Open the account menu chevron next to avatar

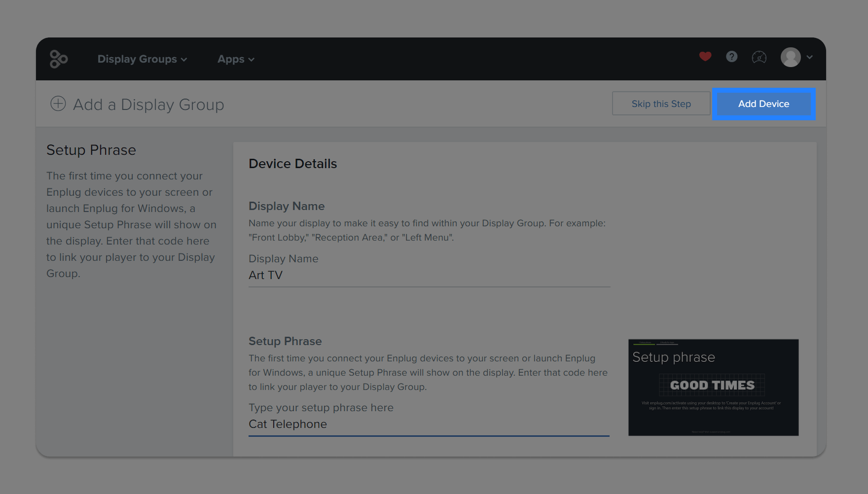click(x=810, y=57)
